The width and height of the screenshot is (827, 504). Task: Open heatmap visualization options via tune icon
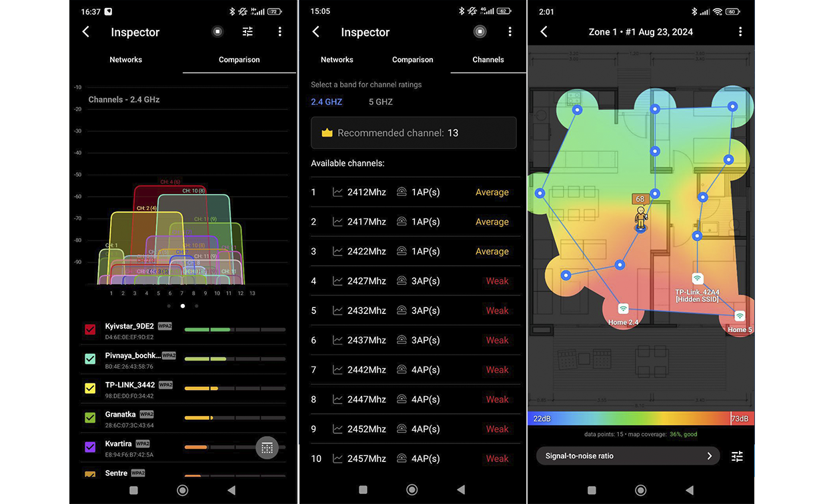pos(737,456)
